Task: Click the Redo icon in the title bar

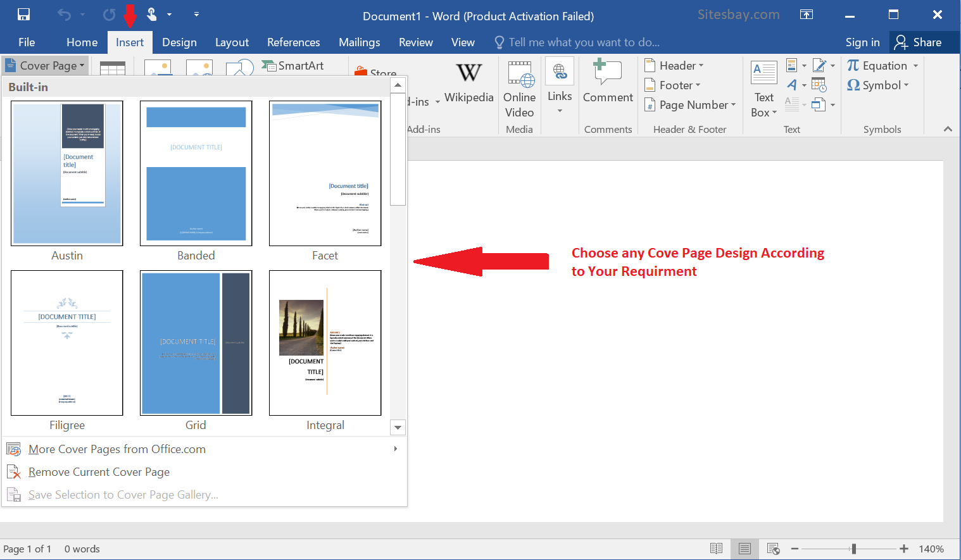Action: click(109, 14)
